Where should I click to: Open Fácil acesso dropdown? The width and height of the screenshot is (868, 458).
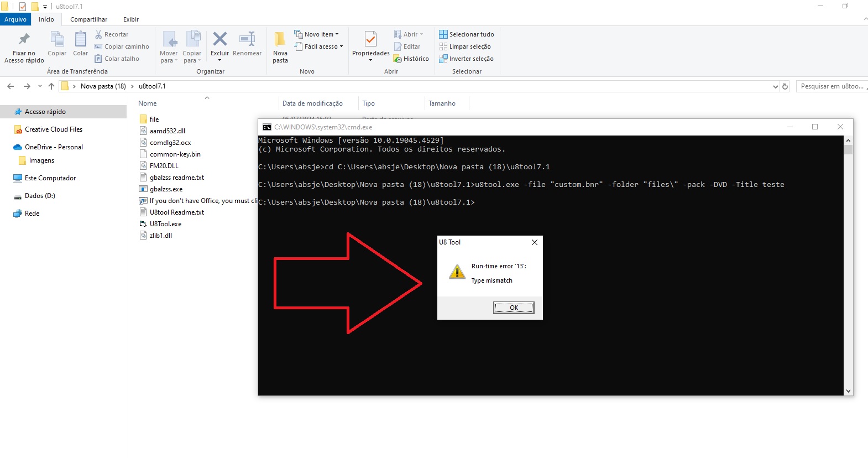pos(318,46)
